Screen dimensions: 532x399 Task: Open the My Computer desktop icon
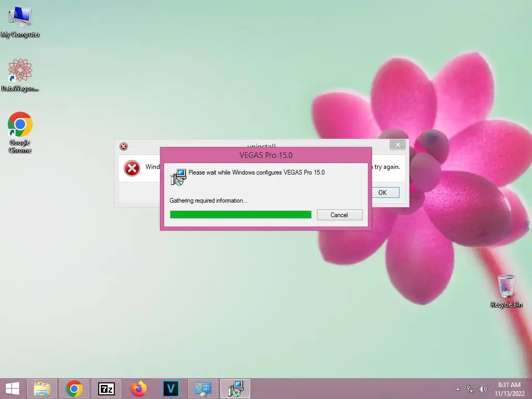(x=20, y=22)
